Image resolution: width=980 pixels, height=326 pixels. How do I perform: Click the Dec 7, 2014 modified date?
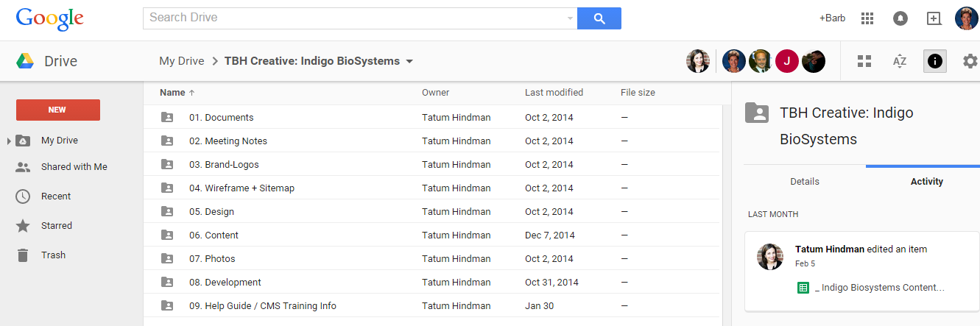[x=549, y=235]
